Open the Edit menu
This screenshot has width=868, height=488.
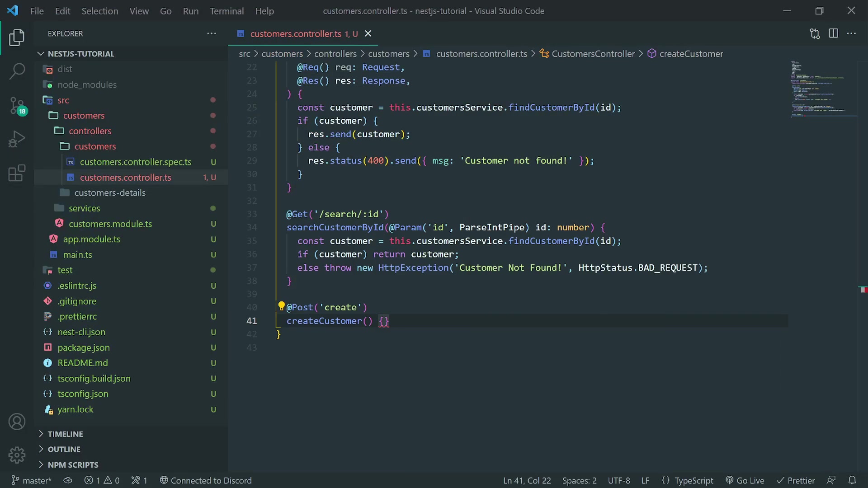pyautogui.click(x=63, y=11)
